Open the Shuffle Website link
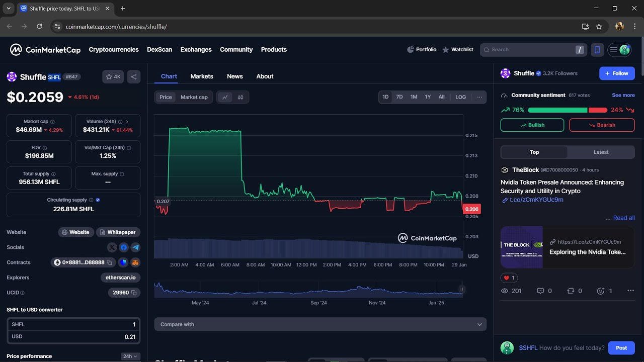644x362 pixels. (x=75, y=232)
